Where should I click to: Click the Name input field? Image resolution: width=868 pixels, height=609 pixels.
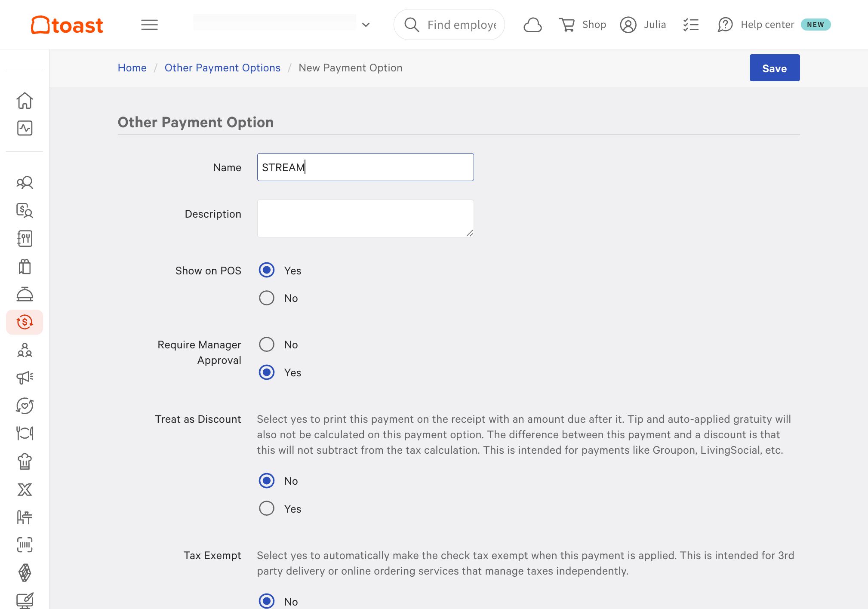(x=366, y=167)
